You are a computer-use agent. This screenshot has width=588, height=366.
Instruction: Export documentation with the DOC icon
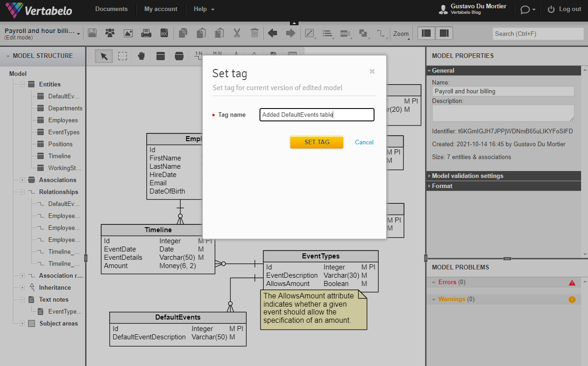164,33
